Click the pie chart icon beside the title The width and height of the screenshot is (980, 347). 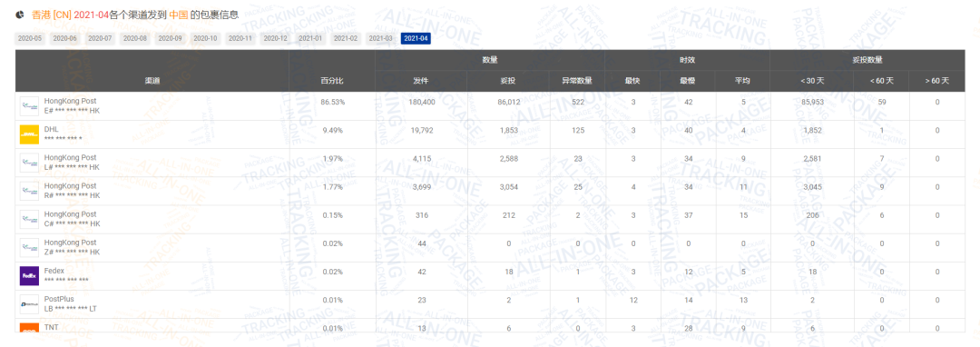20,15
